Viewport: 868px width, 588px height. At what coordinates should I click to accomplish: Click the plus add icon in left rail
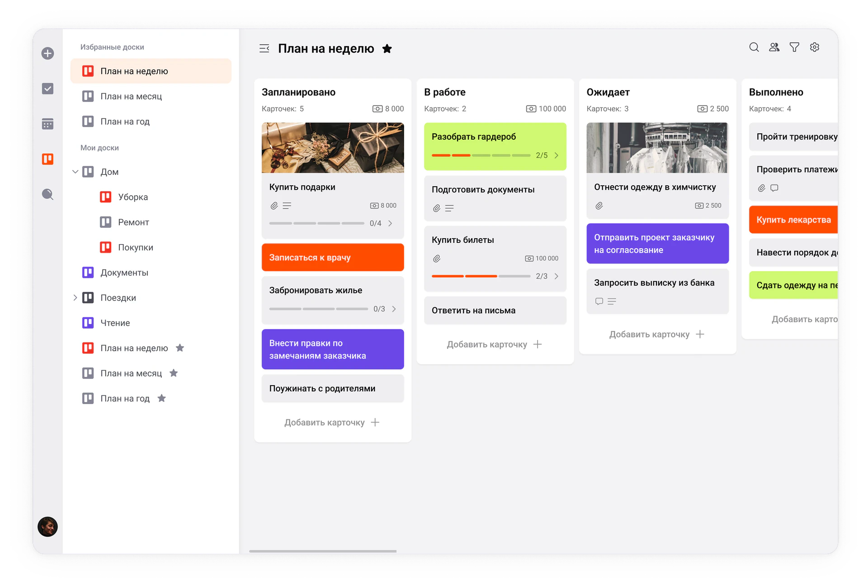47,53
